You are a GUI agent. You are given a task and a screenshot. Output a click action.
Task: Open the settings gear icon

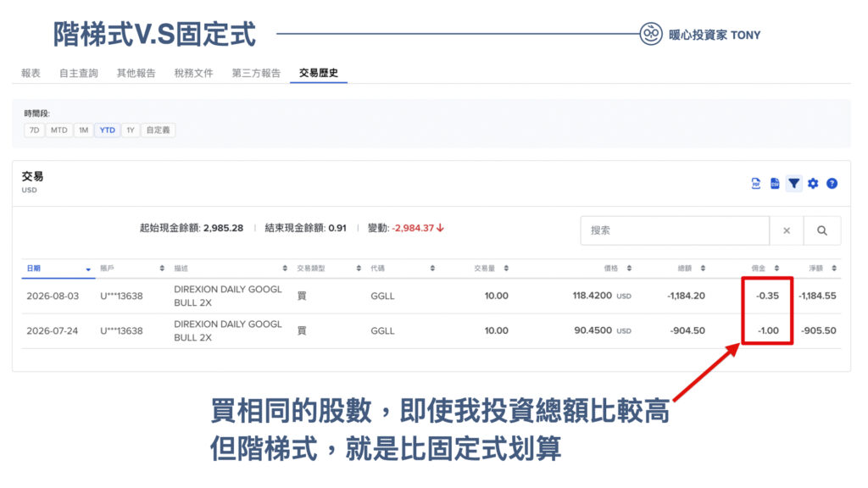tap(813, 184)
